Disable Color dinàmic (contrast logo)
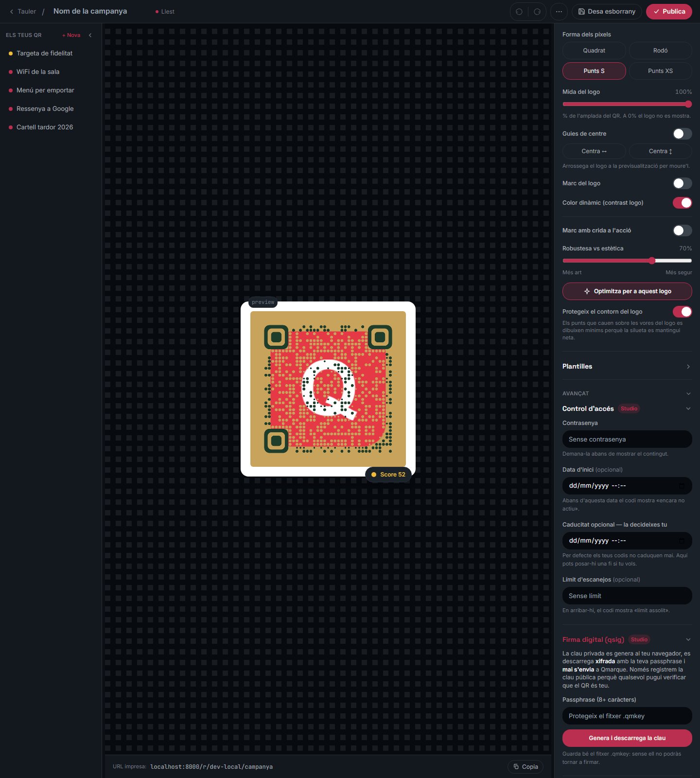This screenshot has width=700, height=778. click(x=682, y=203)
